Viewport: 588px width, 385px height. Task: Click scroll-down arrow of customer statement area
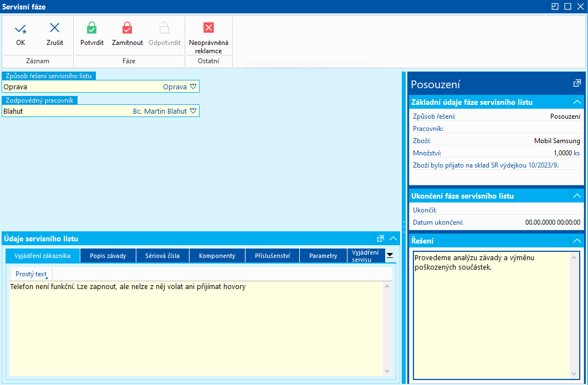click(x=387, y=371)
